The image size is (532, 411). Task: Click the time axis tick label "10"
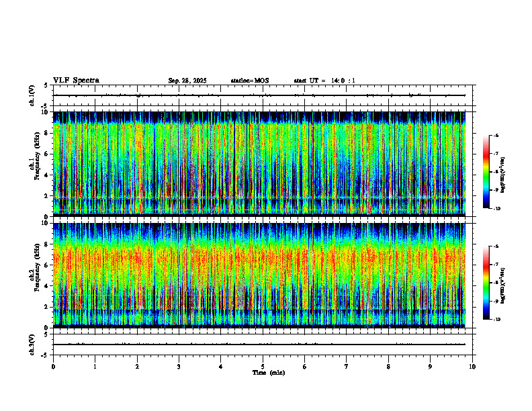pyautogui.click(x=472, y=367)
